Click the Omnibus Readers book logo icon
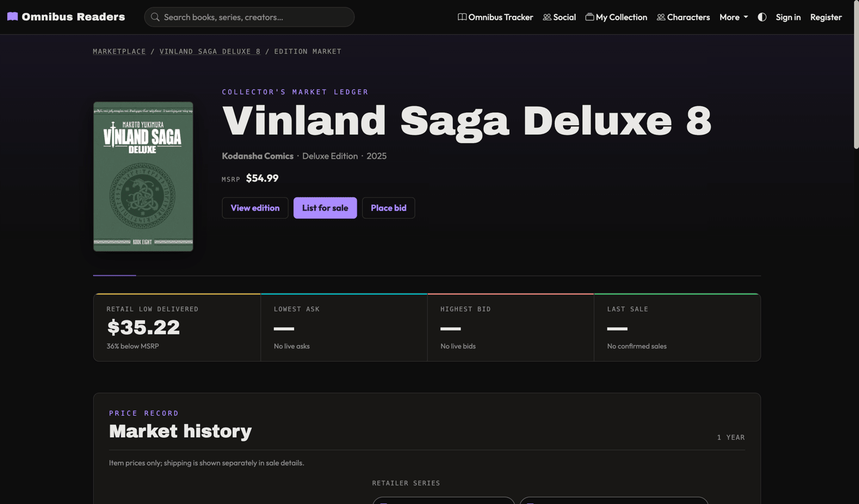The height and width of the screenshot is (504, 859). click(13, 17)
